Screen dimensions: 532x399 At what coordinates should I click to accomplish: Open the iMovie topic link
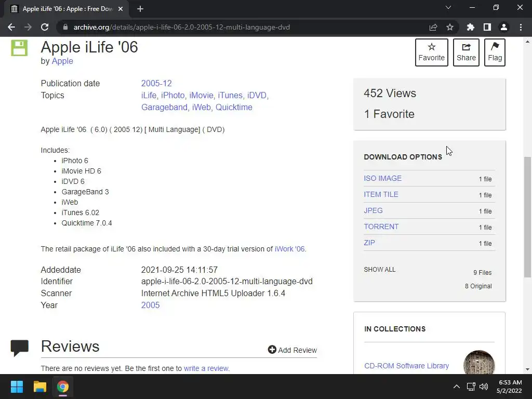pos(201,96)
